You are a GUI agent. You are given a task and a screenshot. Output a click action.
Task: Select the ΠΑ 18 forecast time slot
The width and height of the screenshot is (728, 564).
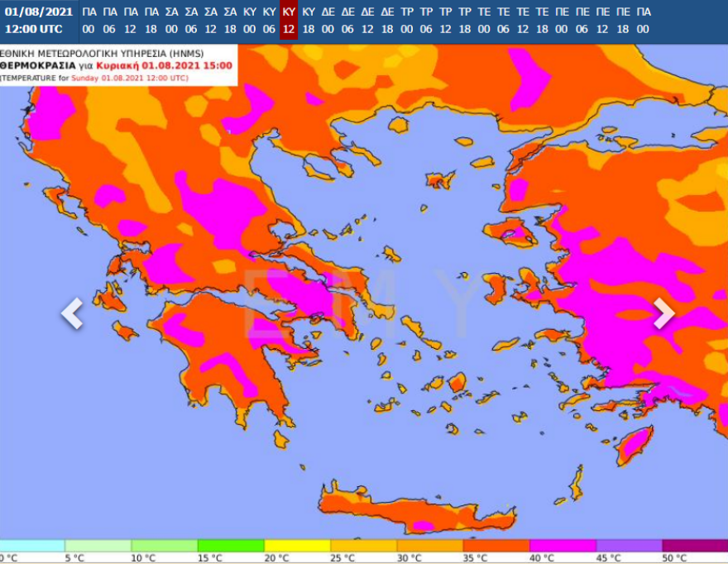151,20
